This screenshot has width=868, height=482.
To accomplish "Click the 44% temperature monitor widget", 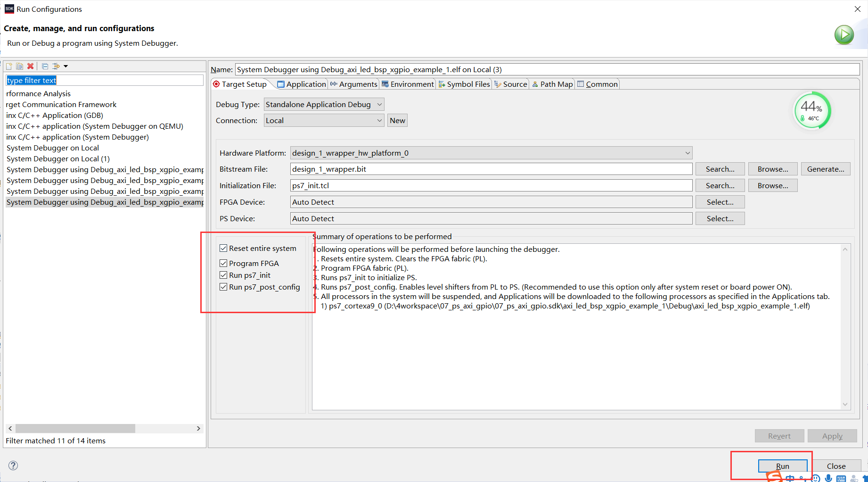I will coord(812,110).
